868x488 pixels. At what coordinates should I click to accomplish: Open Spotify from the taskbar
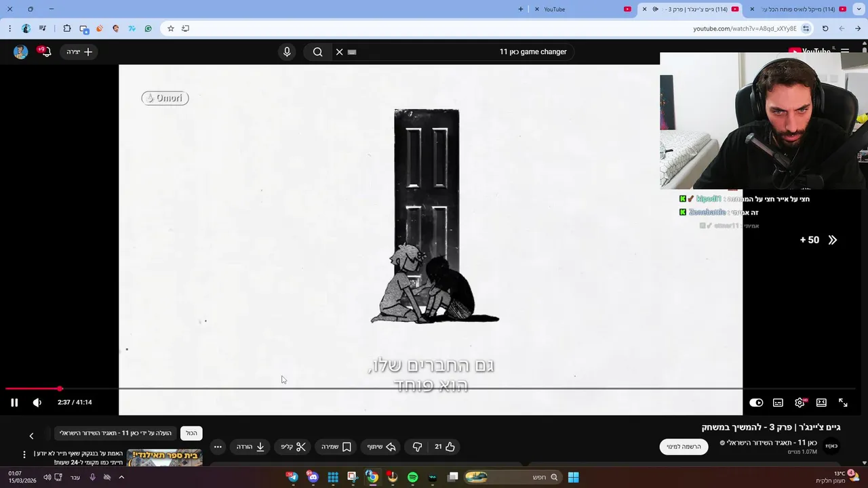[x=413, y=477]
